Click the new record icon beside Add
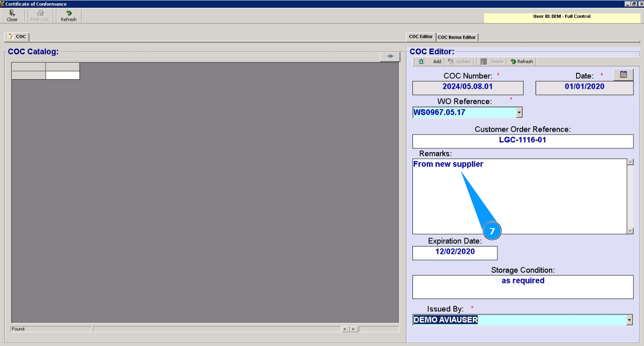The image size is (644, 346). pos(422,62)
